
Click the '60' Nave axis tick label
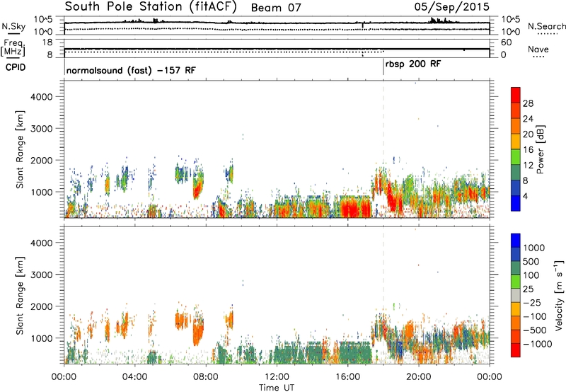[506, 42]
